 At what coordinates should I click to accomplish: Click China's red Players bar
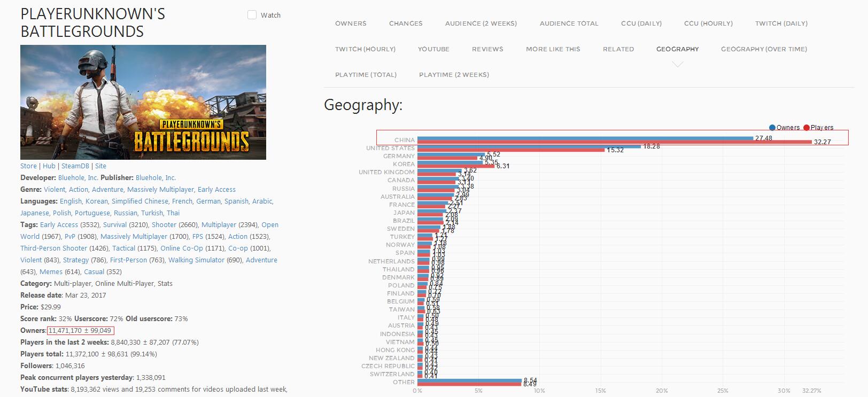pos(615,142)
